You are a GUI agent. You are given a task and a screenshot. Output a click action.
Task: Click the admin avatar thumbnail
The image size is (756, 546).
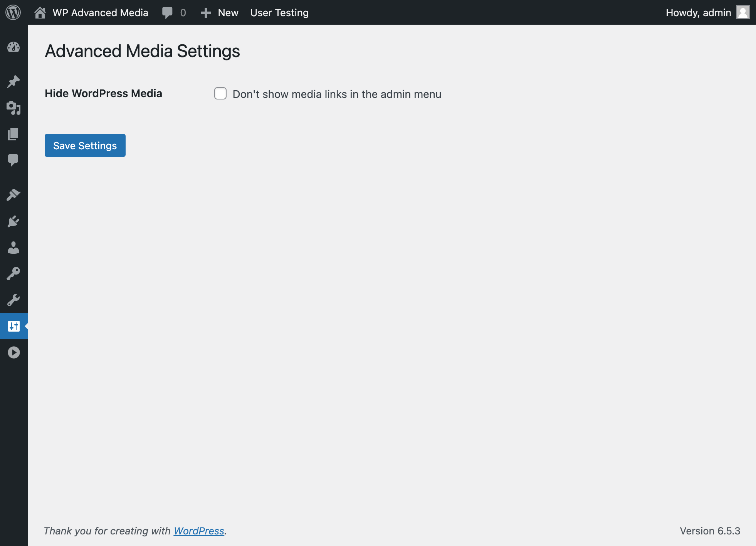click(743, 12)
